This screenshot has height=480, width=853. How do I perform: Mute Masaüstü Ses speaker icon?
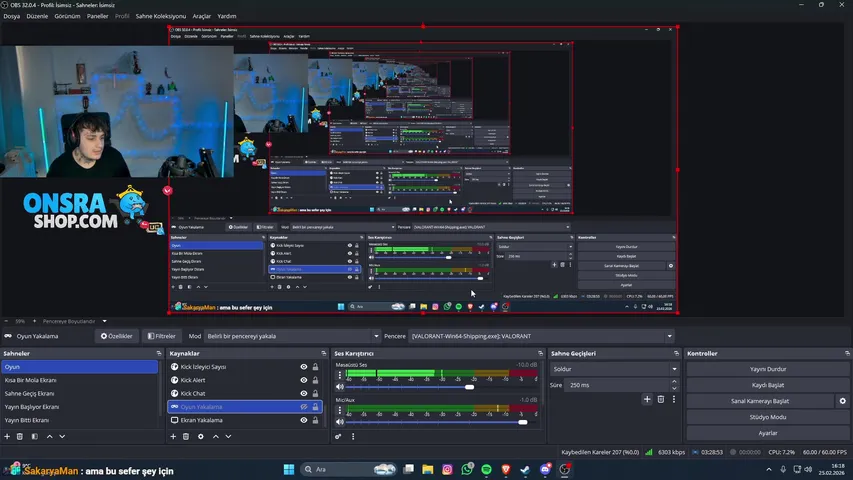click(x=340, y=387)
